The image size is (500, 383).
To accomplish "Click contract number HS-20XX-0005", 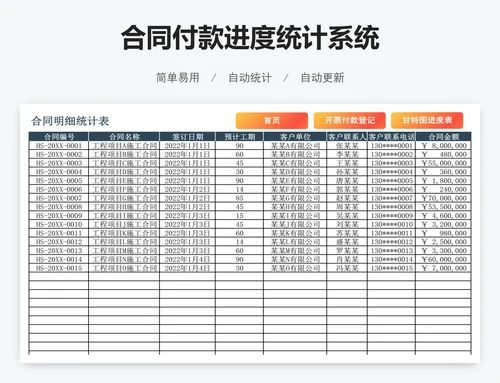I will coord(59,181).
